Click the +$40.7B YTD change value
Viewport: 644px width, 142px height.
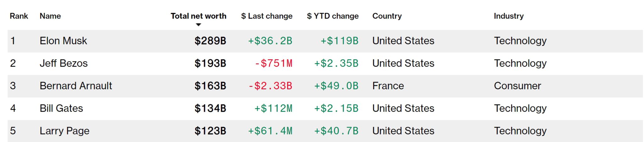[x=336, y=131]
